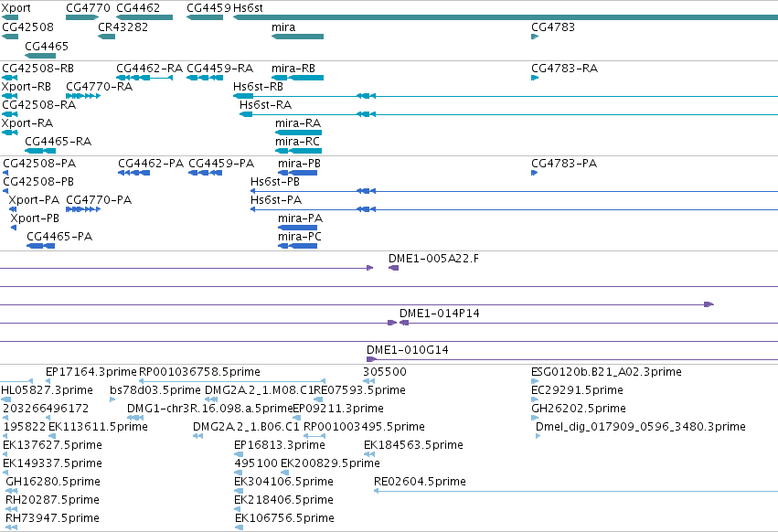Click the EK218406.5prime EST label
The image size is (778, 532).
coord(283,500)
